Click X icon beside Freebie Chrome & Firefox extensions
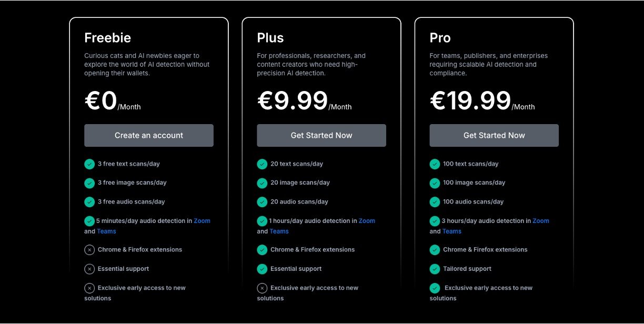644x324 pixels. tap(89, 250)
